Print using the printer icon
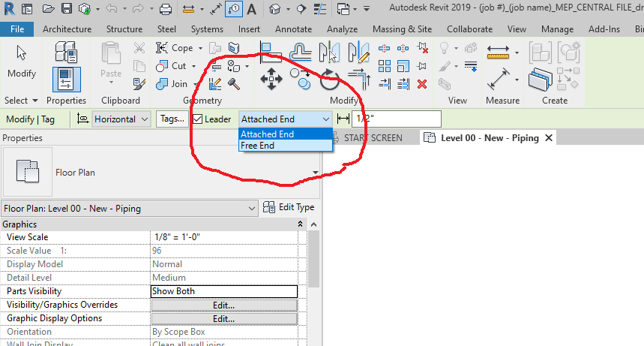Screen dimensions: 644x346 [x=166, y=9]
